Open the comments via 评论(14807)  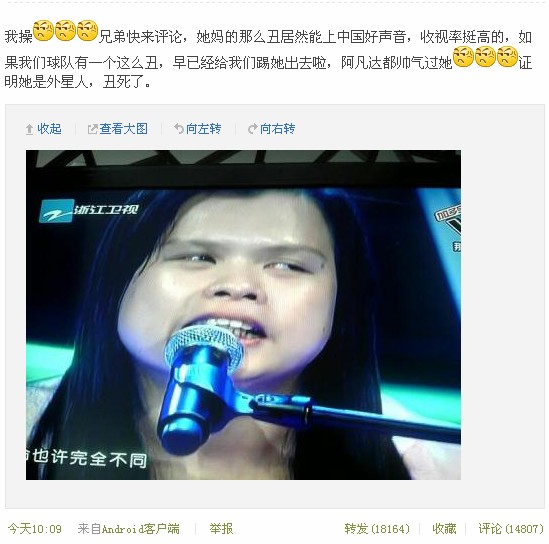(x=511, y=529)
